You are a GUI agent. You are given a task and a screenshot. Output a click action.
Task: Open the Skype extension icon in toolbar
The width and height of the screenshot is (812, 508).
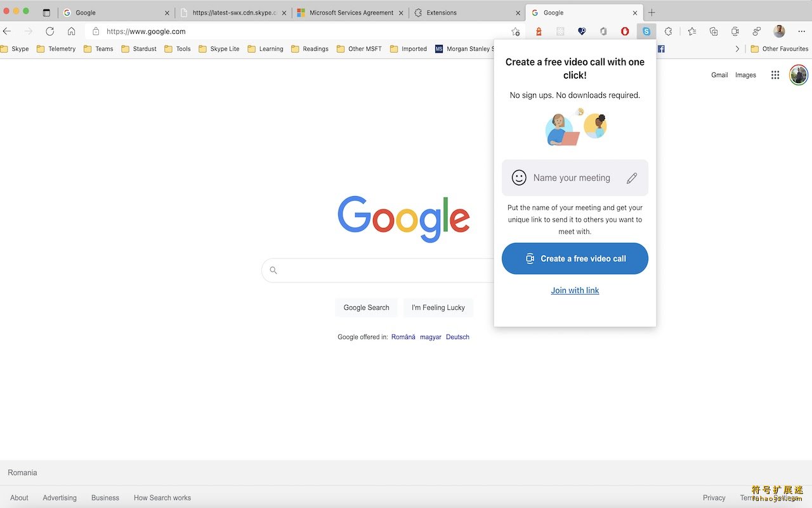[646, 31]
